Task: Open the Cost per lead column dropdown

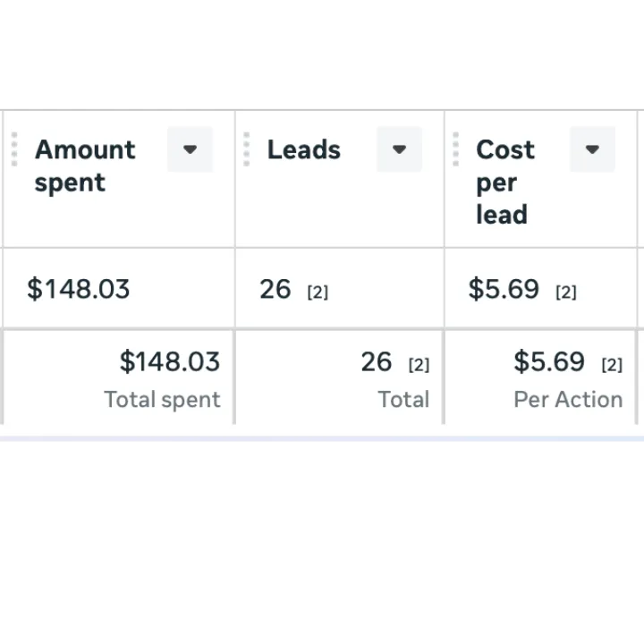Action: point(592,149)
